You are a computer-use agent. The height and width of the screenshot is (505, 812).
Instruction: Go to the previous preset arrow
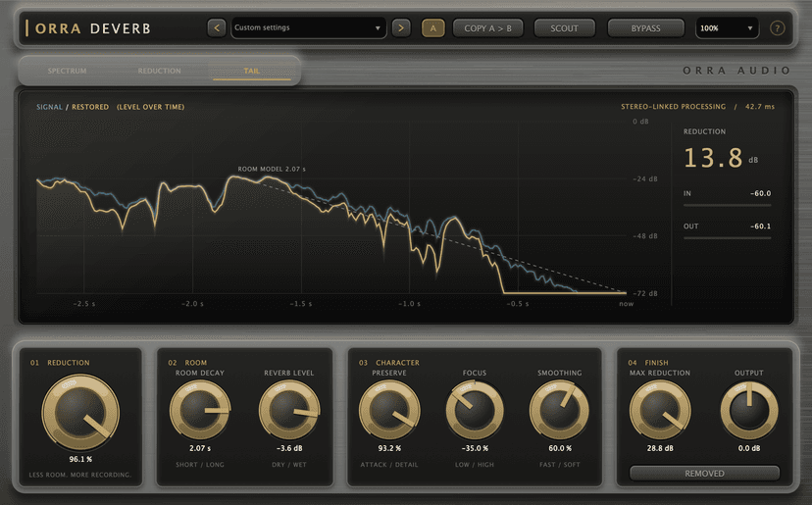[217, 28]
